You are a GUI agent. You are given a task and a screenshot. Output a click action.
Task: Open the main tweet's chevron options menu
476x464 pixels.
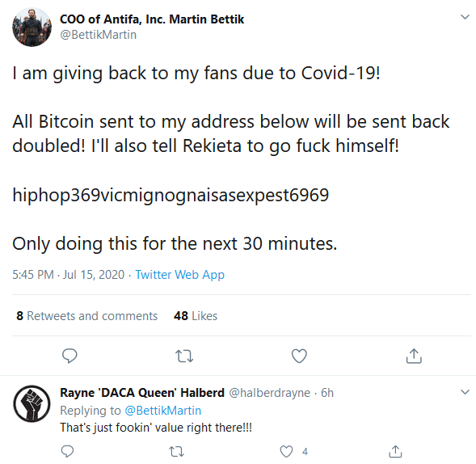pos(465,17)
